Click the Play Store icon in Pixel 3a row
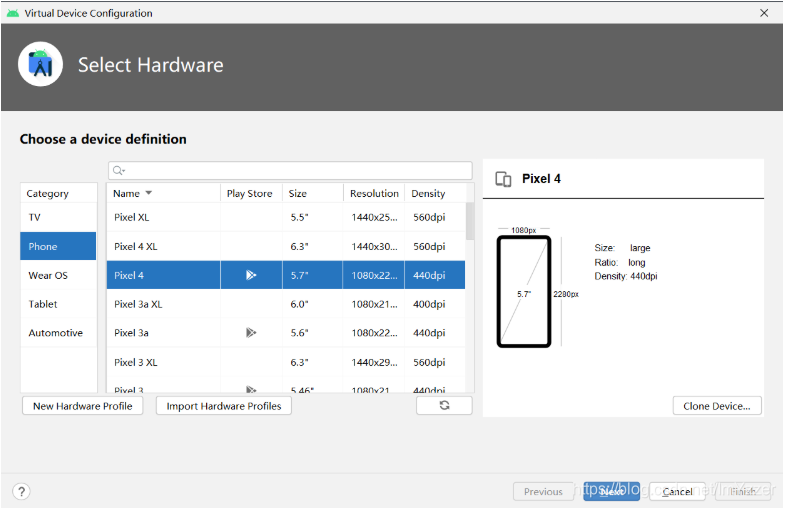Image resolution: width=786 pixels, height=508 pixels. pyautogui.click(x=251, y=332)
